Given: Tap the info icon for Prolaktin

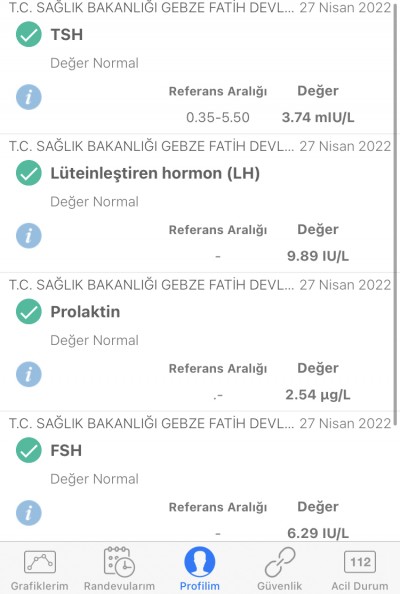Looking at the screenshot, I should (x=29, y=374).
